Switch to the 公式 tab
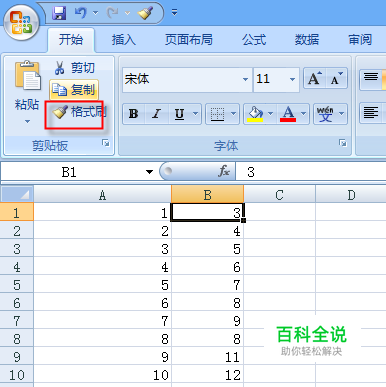 (x=254, y=40)
